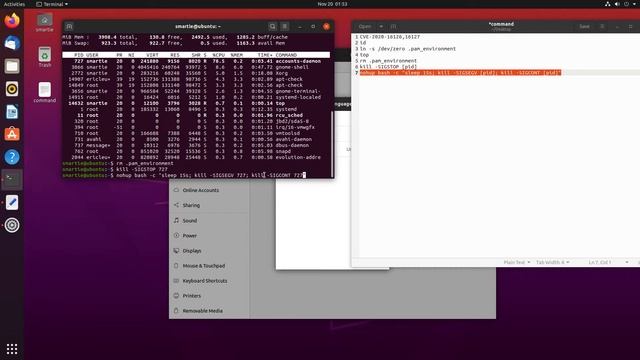
Task: Show Applications grid at dock bottom
Action: click(12, 349)
